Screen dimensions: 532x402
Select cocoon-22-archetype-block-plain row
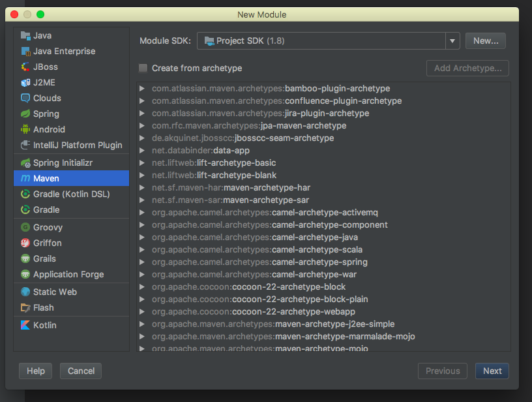coord(323,299)
